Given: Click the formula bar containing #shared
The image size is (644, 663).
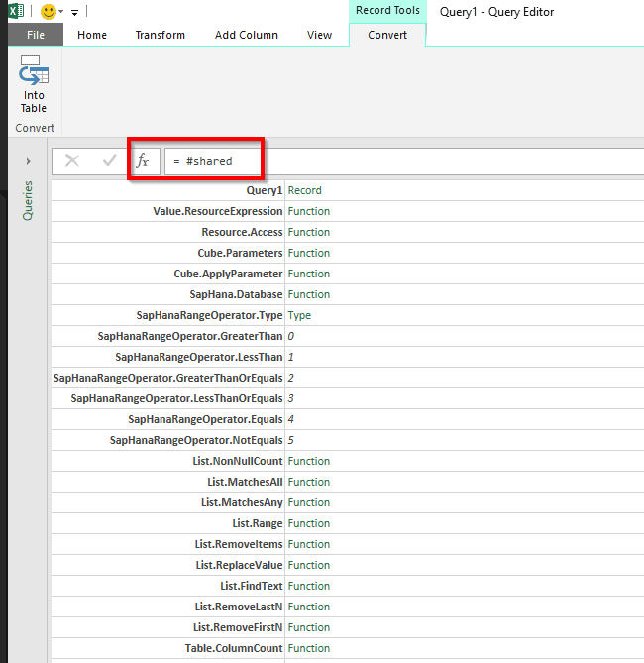Looking at the screenshot, I should click(396, 161).
